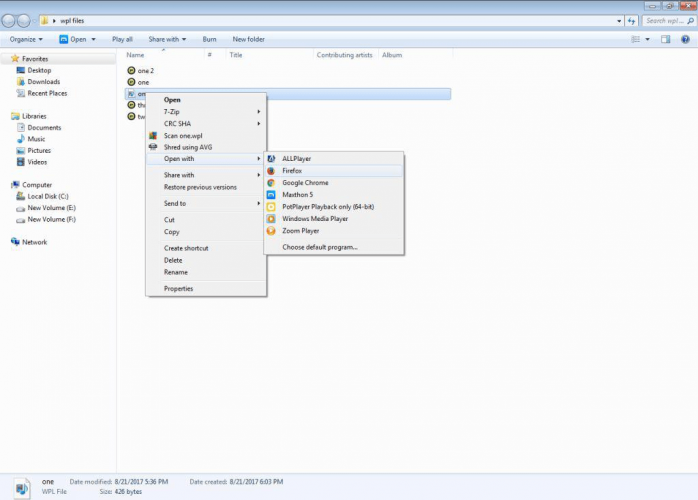This screenshot has height=500, width=698.
Task: Expand the dropdown arrow next to Open
Action: (x=93, y=39)
